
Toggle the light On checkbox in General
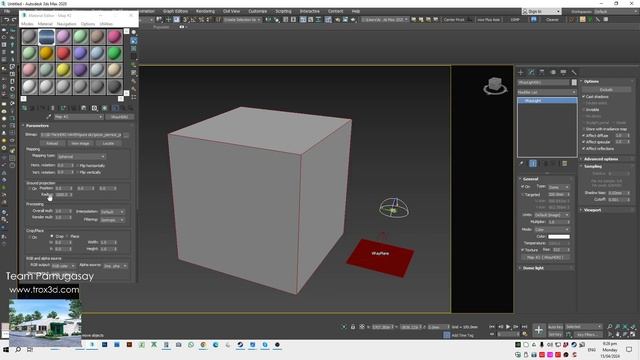(523, 187)
